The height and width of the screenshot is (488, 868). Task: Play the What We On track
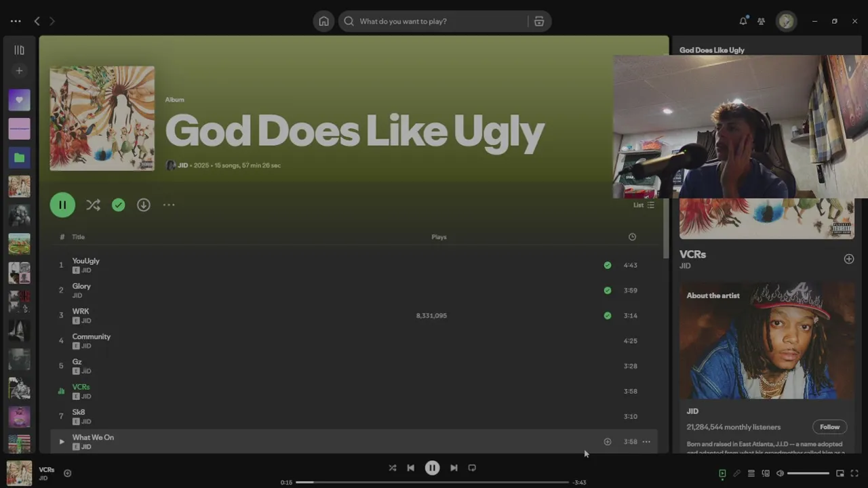[61, 442]
